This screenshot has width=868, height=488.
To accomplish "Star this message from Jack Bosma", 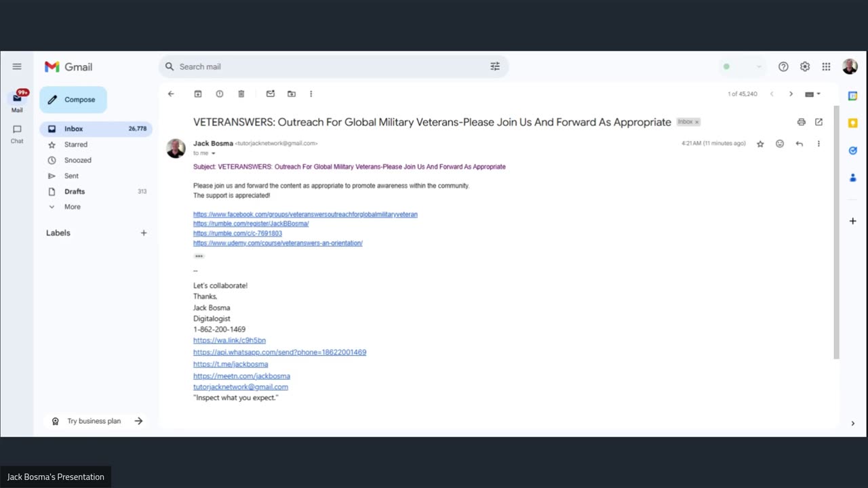I will tap(760, 144).
